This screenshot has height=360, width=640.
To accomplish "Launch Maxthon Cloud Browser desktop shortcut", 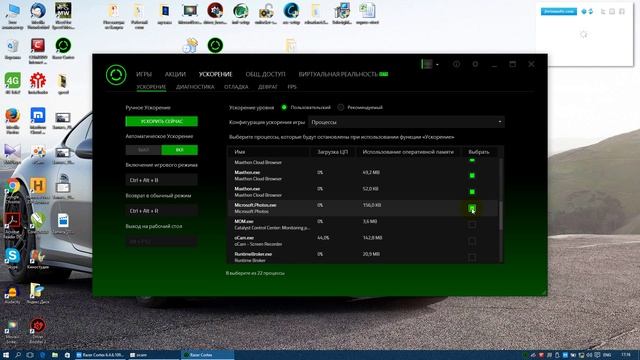I will pos(38,120).
